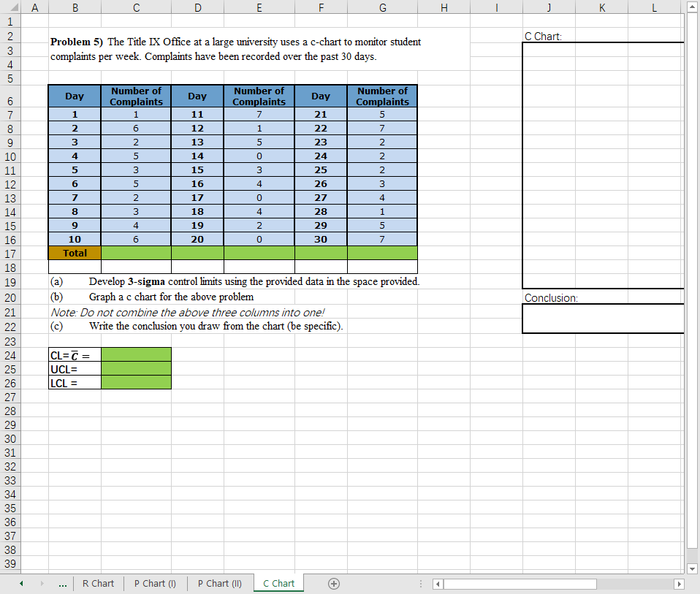The height and width of the screenshot is (594, 700).
Task: Click the horizontal scrollbar thumb
Action: coord(520,584)
